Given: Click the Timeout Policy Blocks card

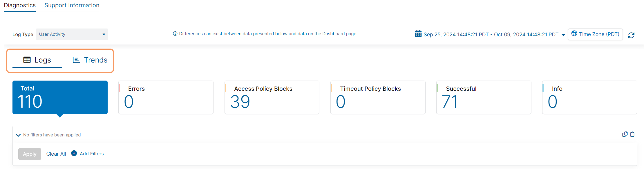Looking at the screenshot, I should (x=377, y=97).
